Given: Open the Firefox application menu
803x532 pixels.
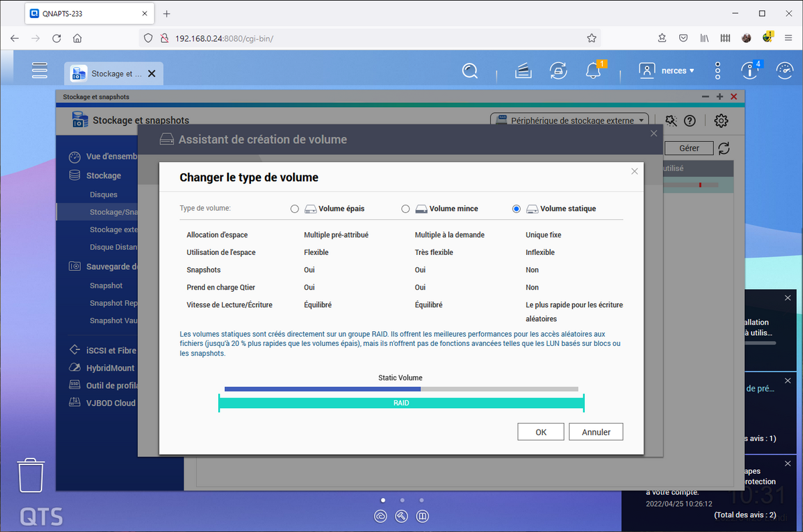Looking at the screenshot, I should click(x=788, y=38).
